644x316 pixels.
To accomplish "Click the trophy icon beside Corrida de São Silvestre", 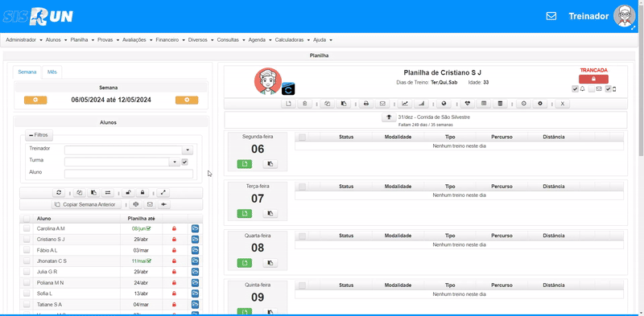I will (x=389, y=117).
